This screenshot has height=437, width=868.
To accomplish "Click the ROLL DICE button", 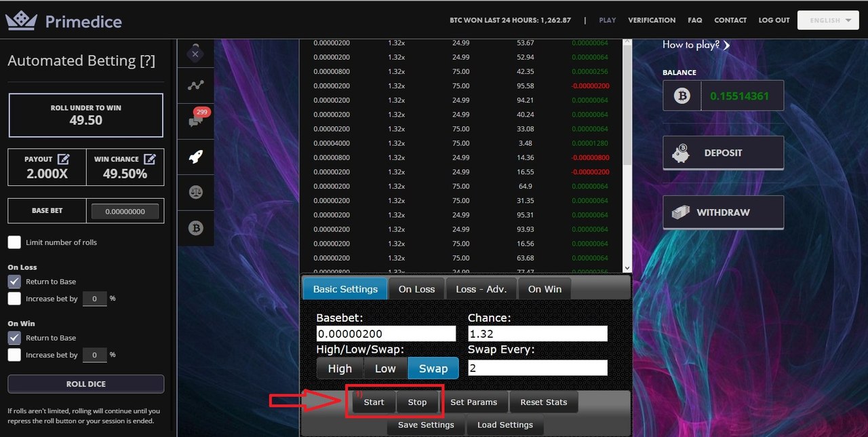I will pos(85,384).
